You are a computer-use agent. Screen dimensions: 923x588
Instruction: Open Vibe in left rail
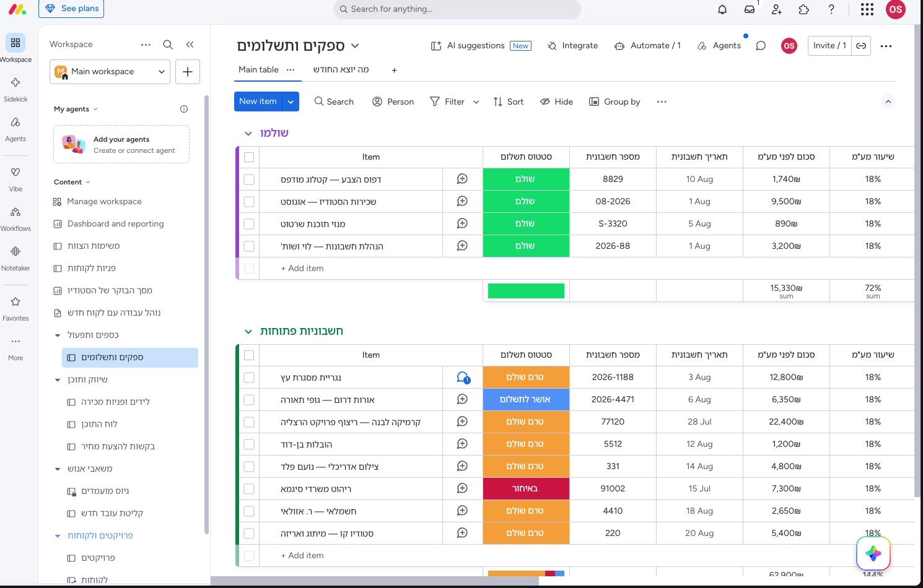click(x=15, y=179)
